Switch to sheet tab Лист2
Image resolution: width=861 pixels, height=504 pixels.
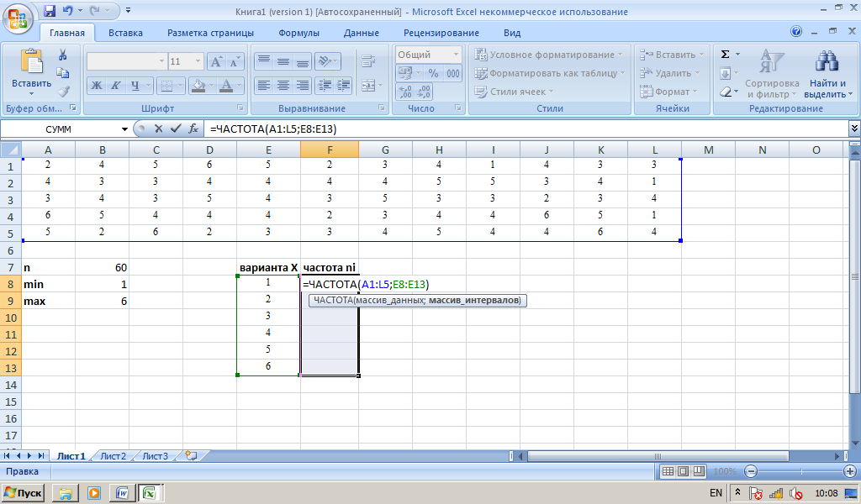point(114,456)
